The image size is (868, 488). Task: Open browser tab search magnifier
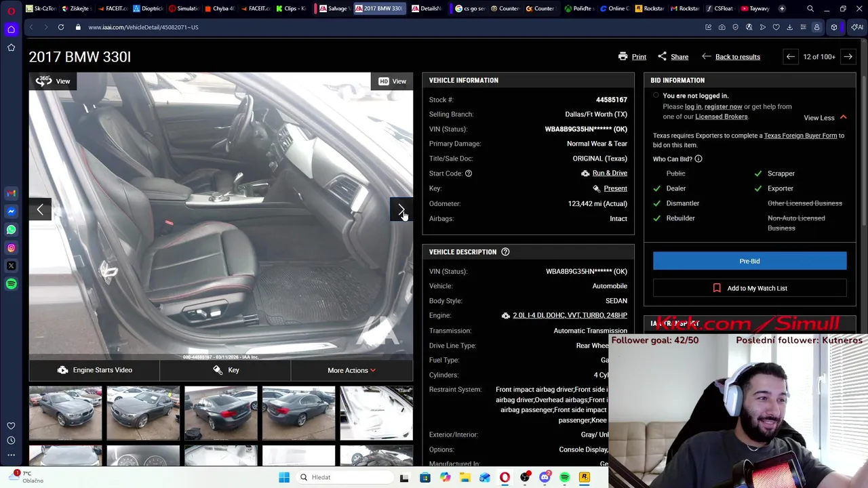click(810, 9)
